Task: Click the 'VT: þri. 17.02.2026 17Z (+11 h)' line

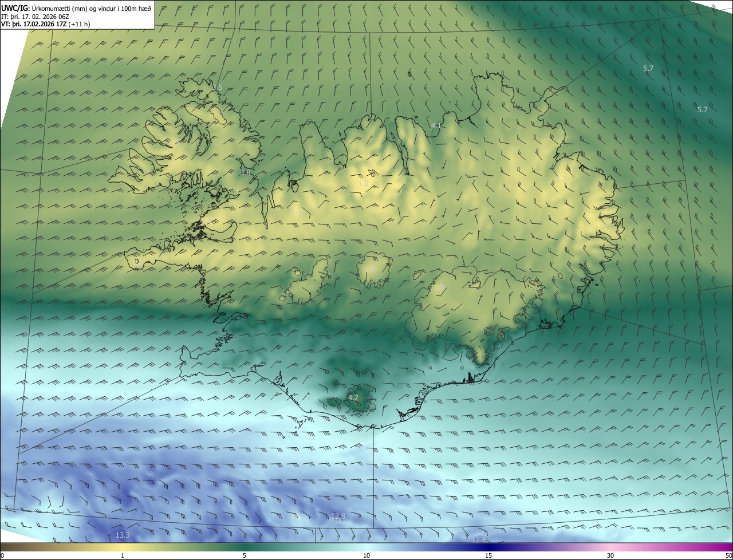Action: click(x=45, y=24)
